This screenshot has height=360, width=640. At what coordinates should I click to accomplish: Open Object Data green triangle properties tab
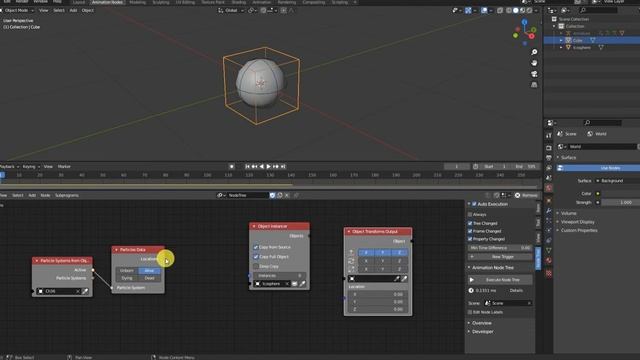(549, 250)
